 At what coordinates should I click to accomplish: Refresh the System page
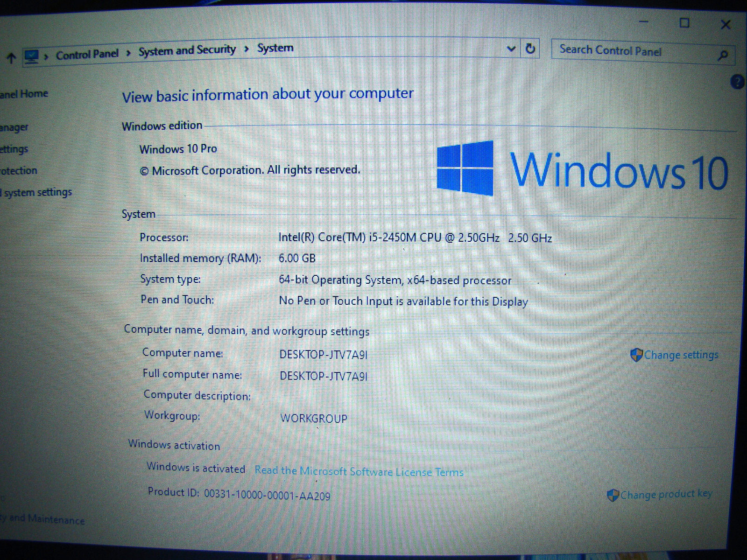[x=530, y=48]
